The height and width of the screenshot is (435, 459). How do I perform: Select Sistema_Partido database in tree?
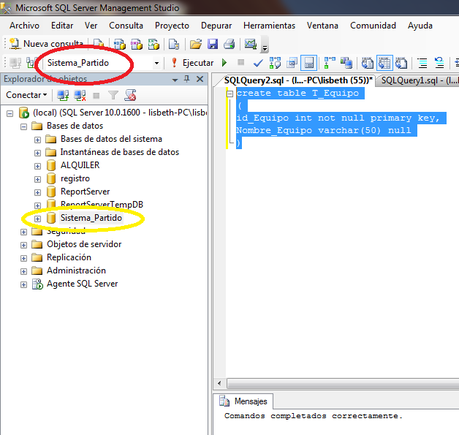coord(91,218)
